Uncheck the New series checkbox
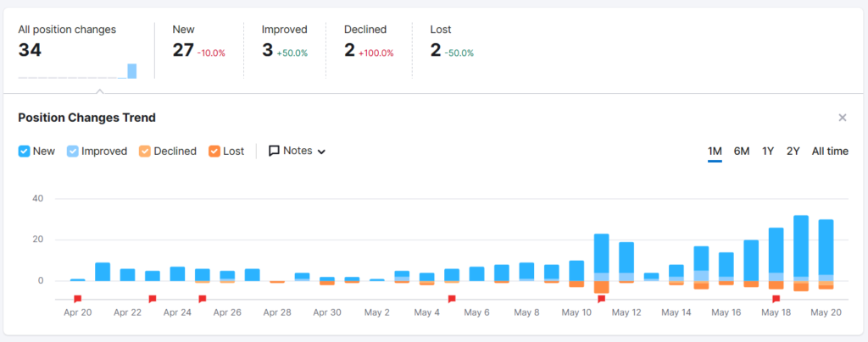Image resolution: width=868 pixels, height=342 pixels. point(24,152)
